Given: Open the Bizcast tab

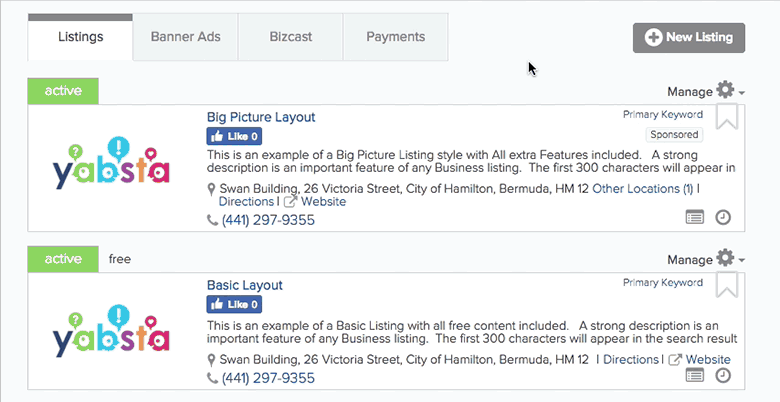Looking at the screenshot, I should tap(291, 37).
